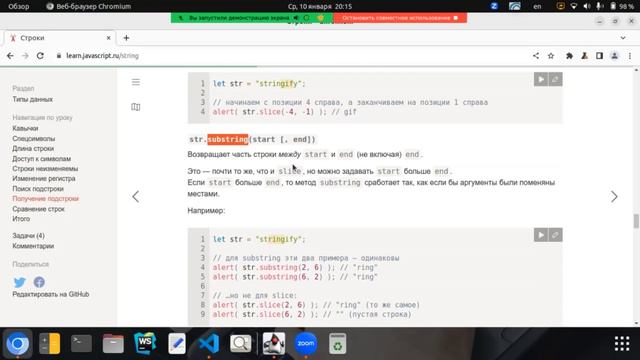
Task: Close the Строки tab
Action: (x=109, y=38)
